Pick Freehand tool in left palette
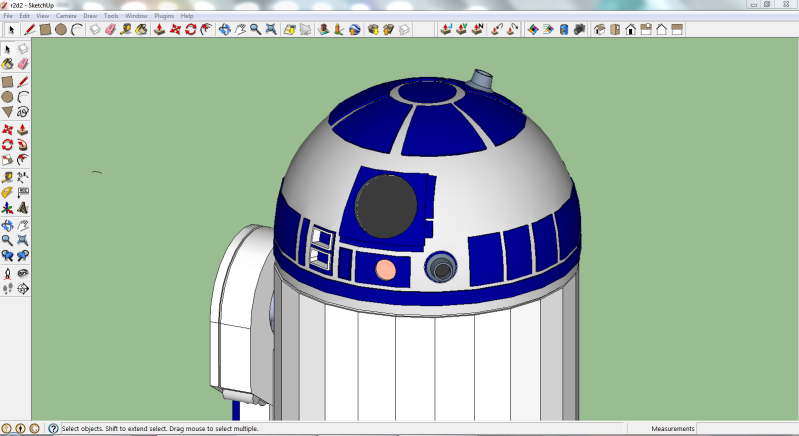This screenshot has height=436, width=799. pos(23,112)
